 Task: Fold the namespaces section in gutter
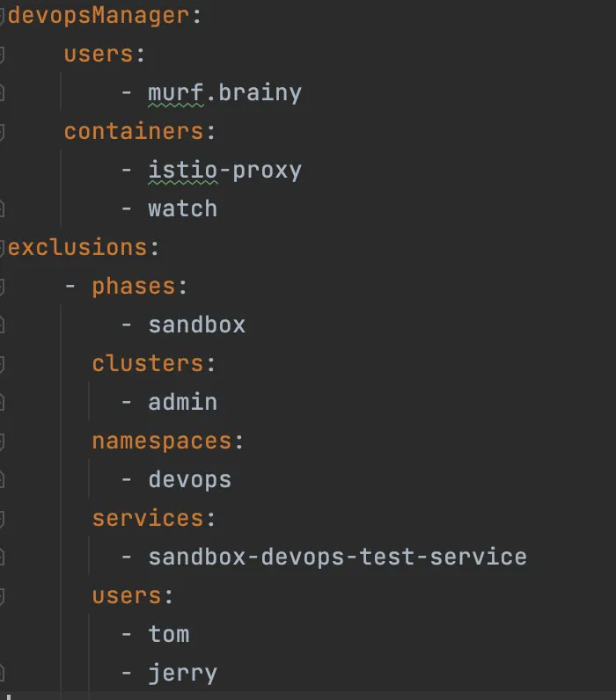pos(2,442)
